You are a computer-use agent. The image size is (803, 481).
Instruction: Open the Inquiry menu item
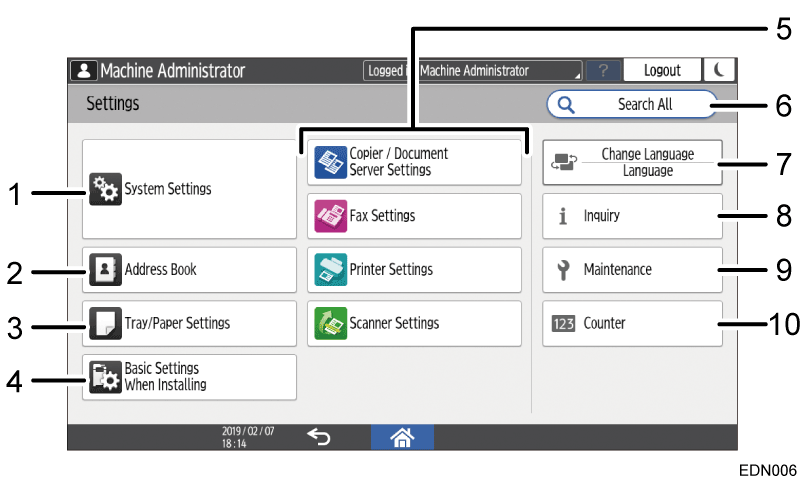tap(632, 216)
